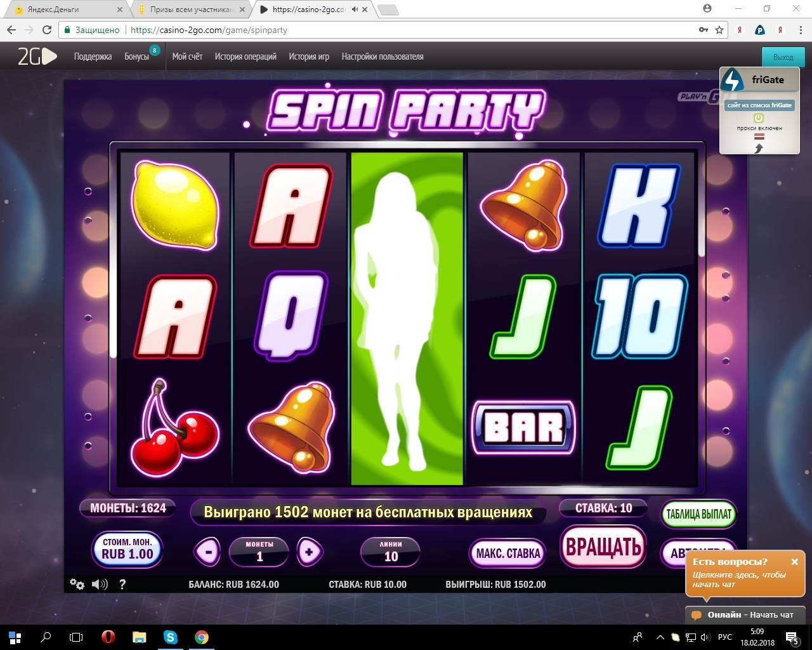The height and width of the screenshot is (650, 812).
Task: Open game settings gears icon
Action: pos(77,584)
